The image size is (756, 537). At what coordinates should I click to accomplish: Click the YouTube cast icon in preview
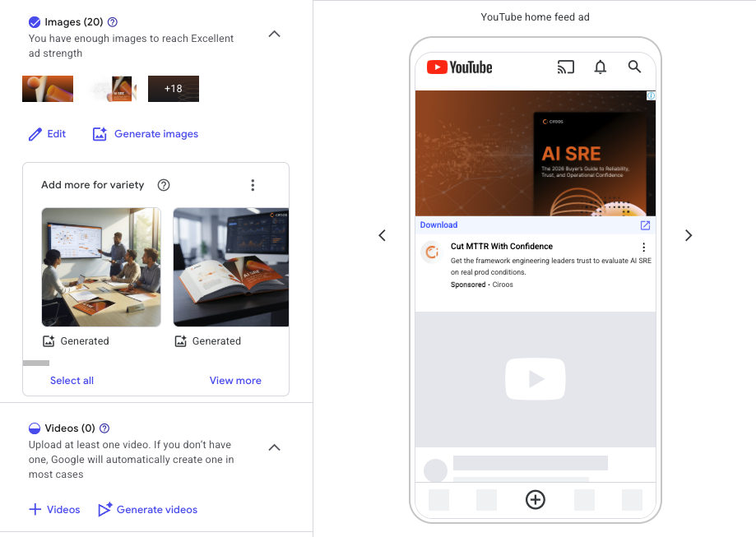point(565,67)
